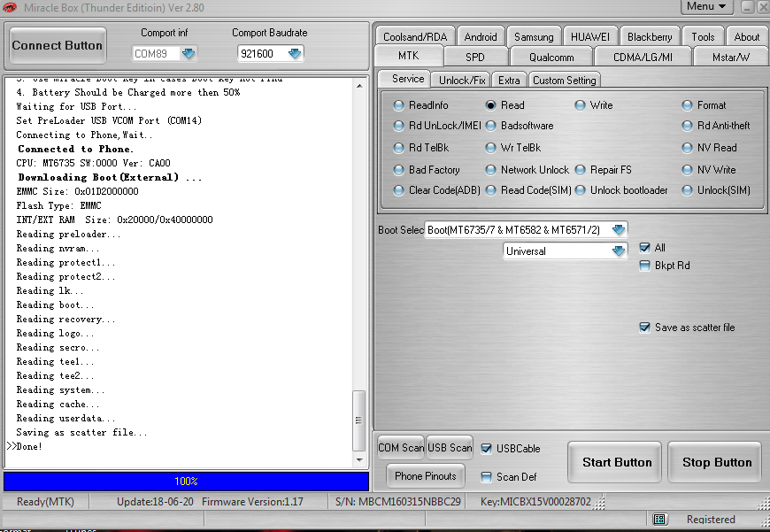This screenshot has width=770, height=532.
Task: Select the Format radio button
Action: tap(687, 105)
